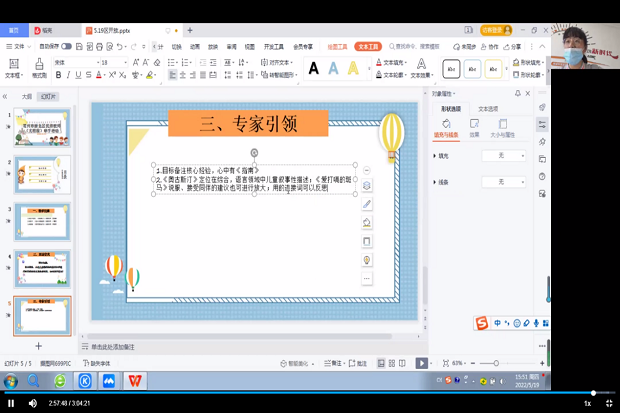Click the WPS icon in the taskbar

135,381
